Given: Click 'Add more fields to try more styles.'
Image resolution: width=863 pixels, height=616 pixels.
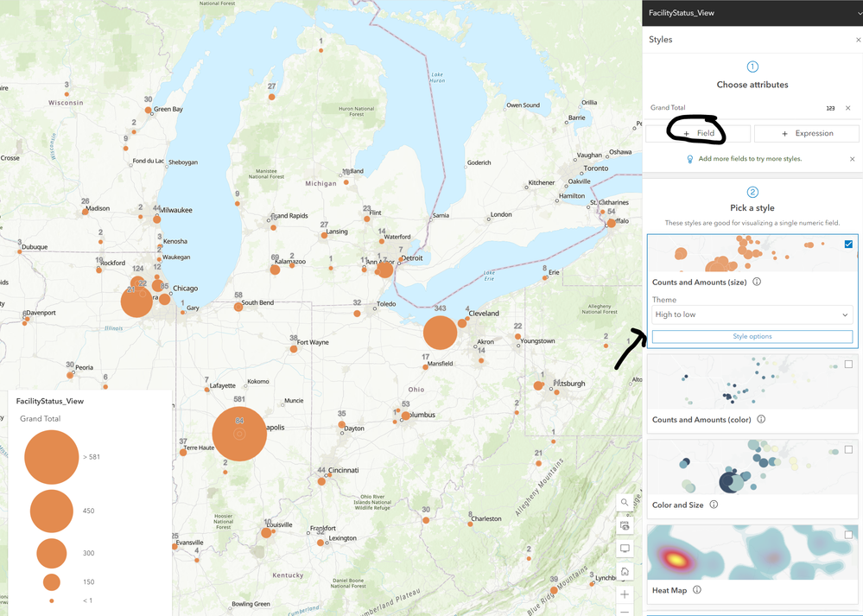Looking at the screenshot, I should (x=750, y=159).
